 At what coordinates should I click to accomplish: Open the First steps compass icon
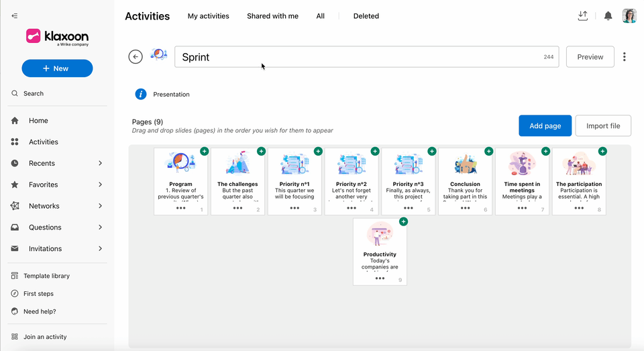coord(15,293)
